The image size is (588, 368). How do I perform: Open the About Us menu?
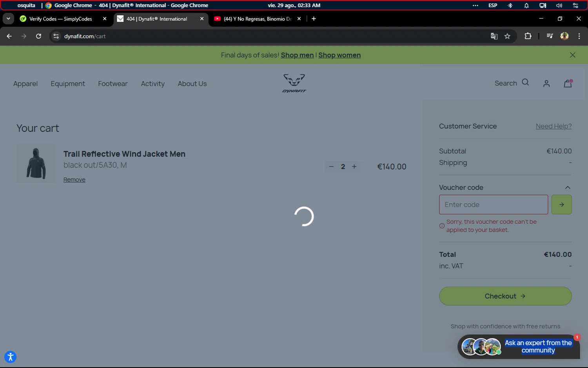(x=192, y=84)
